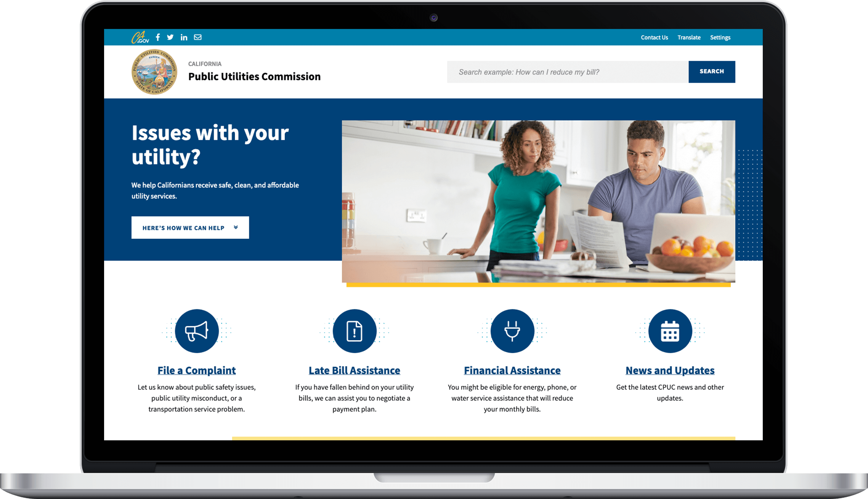Click the SEARCH button
Viewport: 868px width, 499px height.
coord(712,71)
